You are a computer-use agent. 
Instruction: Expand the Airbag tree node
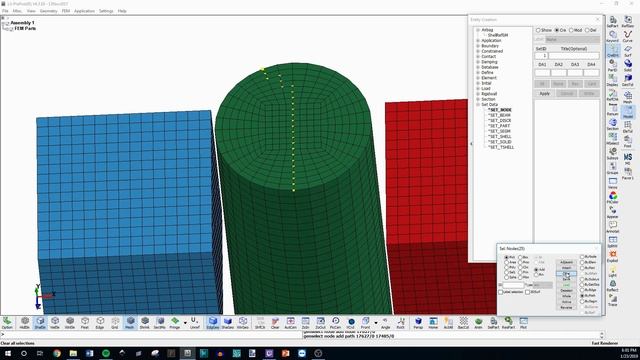(478, 30)
